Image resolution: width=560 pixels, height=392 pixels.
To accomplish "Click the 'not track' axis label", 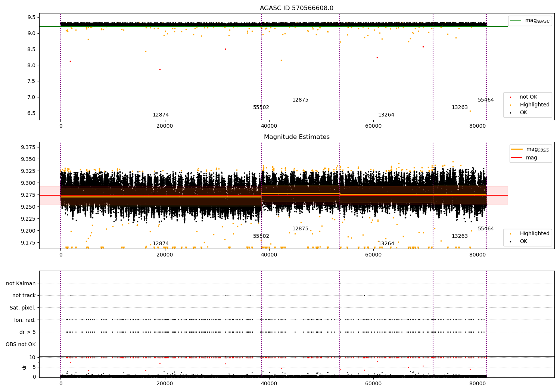I will click(x=24, y=295).
